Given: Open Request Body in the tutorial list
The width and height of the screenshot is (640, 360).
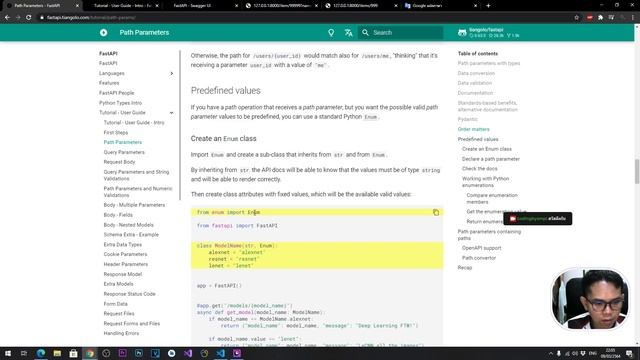Looking at the screenshot, I should 119,162.
